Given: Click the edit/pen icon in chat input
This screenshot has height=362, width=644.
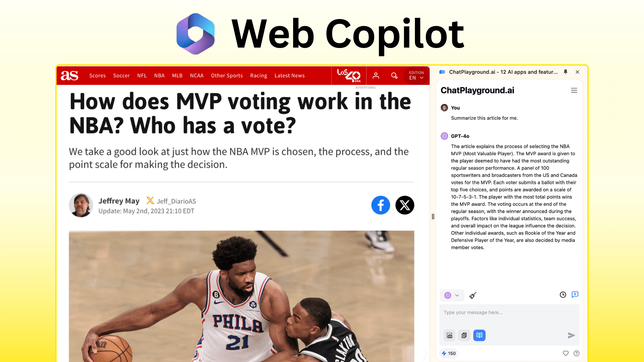Looking at the screenshot, I should tap(473, 295).
